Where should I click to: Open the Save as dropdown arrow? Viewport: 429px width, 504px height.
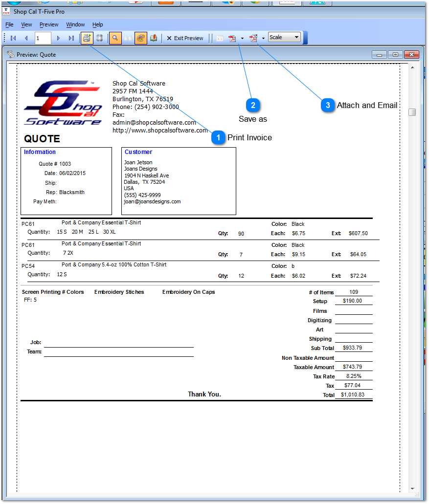(x=242, y=38)
